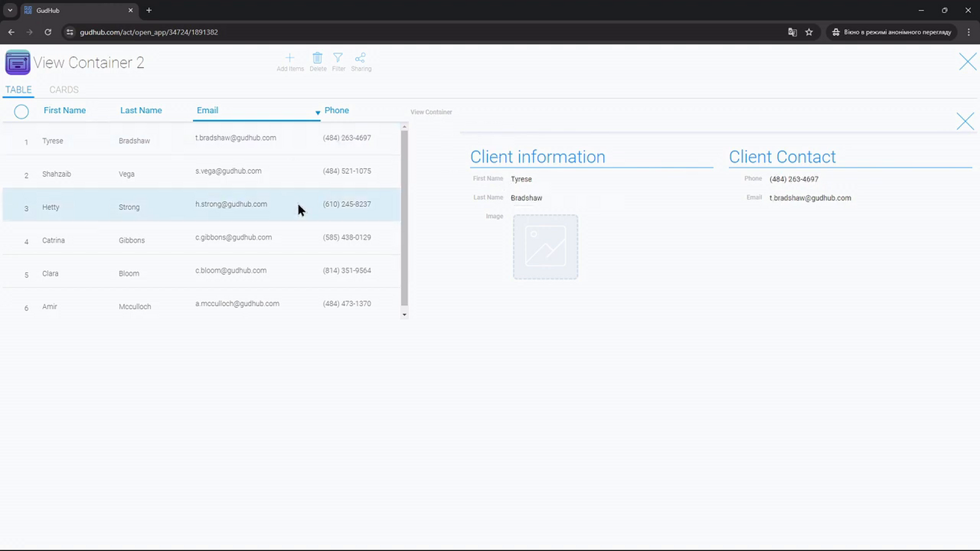Click the Delete trash icon
Screen dimensions: 980x551
[x=317, y=58]
